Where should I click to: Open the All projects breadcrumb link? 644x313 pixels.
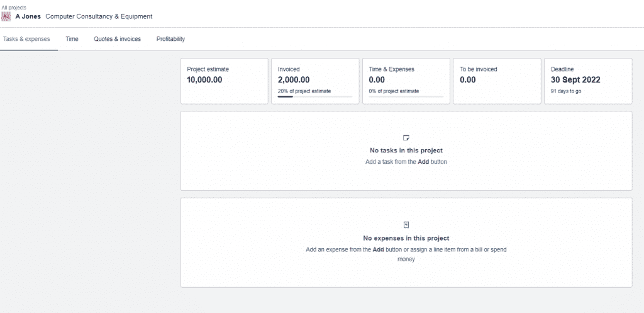tap(14, 8)
